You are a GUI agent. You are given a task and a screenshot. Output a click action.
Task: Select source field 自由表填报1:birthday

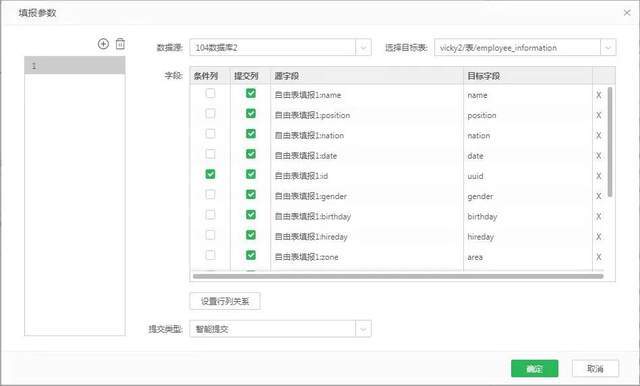click(313, 216)
